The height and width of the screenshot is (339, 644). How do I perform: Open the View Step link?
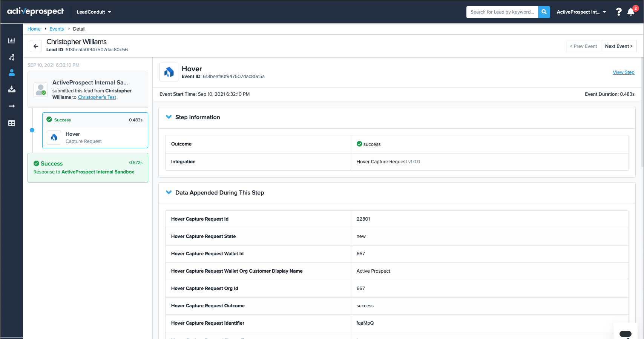tap(623, 72)
